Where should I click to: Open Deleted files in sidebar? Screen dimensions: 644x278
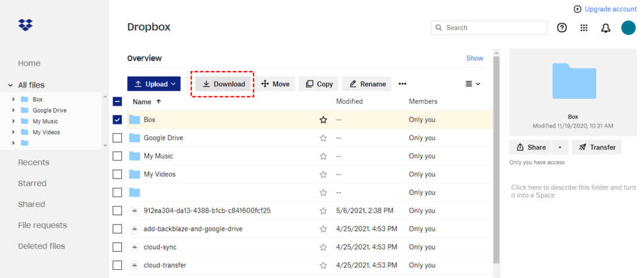coord(42,246)
